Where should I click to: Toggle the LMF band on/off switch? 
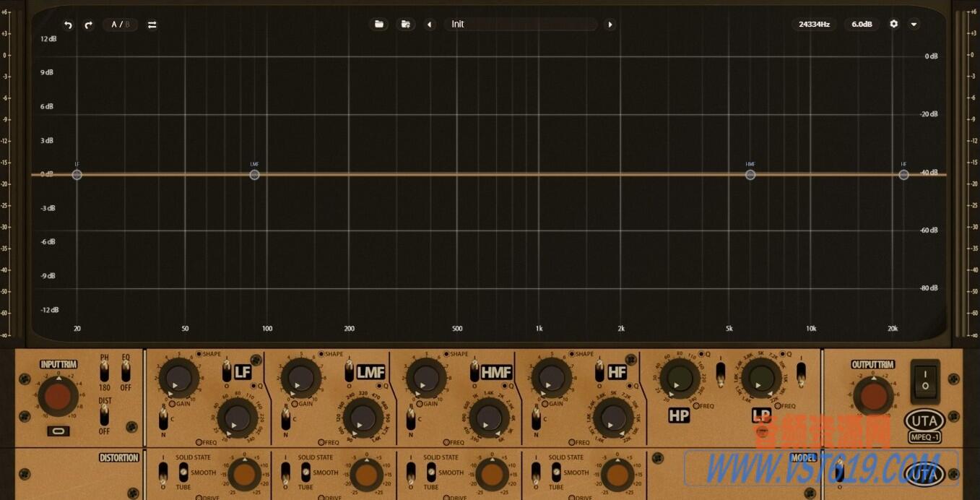(x=349, y=371)
